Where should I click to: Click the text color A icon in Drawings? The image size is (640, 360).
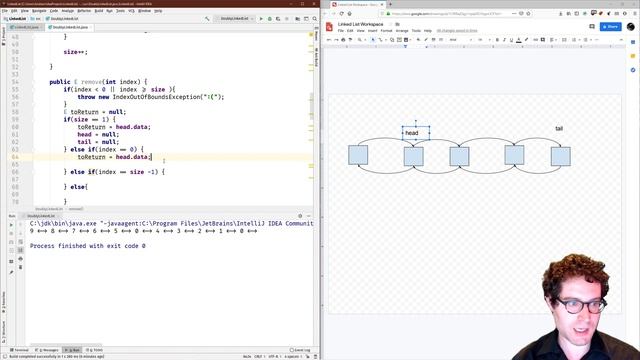[x=518, y=40]
